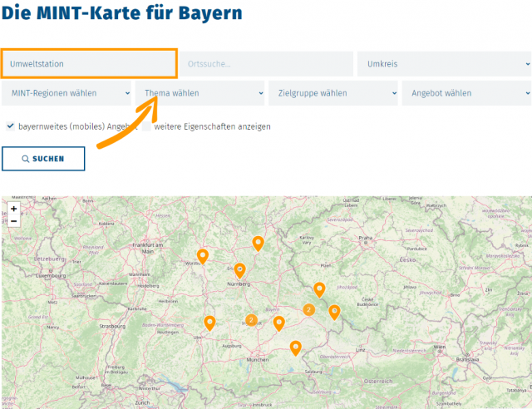Select map pin east of München
Screen dimensions: 532x409
pos(296,348)
